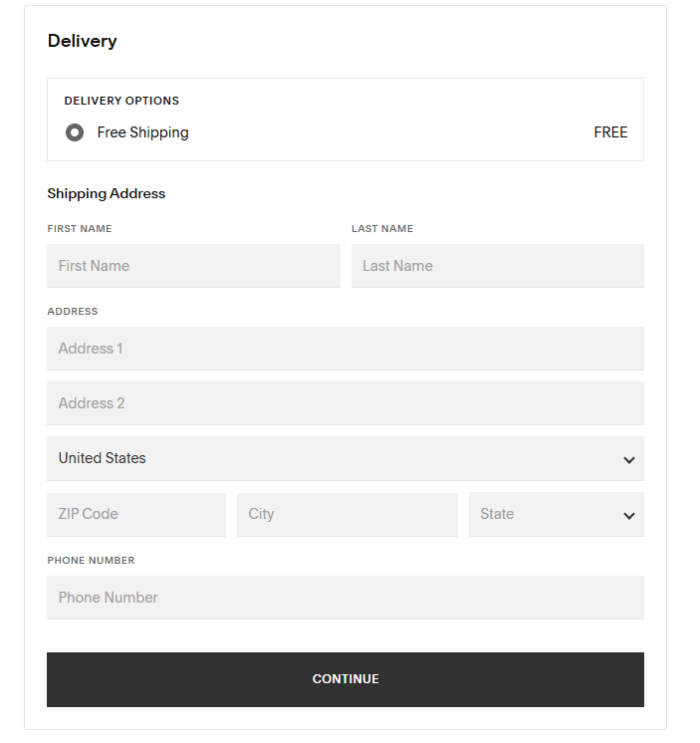Click the Delivery section heading
The image size is (700, 743).
[82, 41]
